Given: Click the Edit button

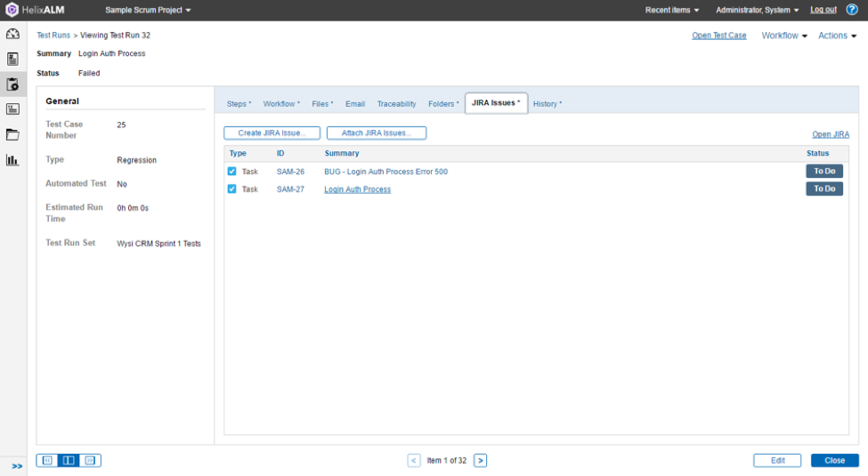Looking at the screenshot, I should pyautogui.click(x=777, y=461).
